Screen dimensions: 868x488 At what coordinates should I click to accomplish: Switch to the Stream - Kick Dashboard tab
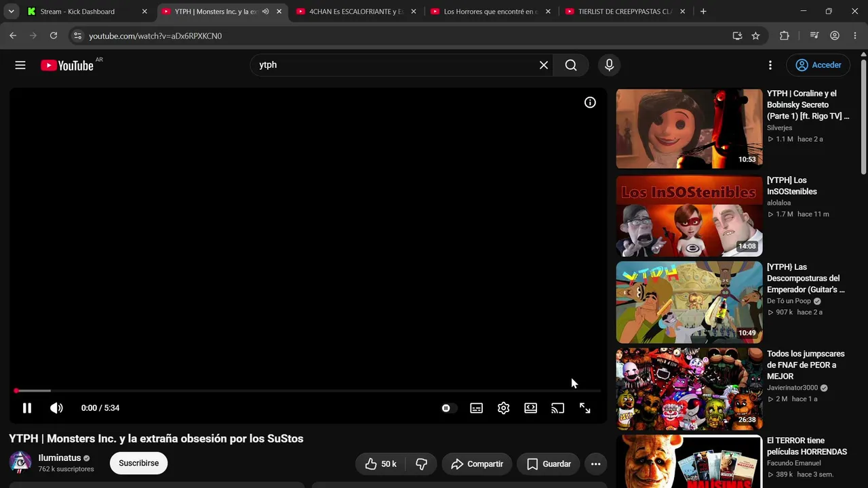87,12
